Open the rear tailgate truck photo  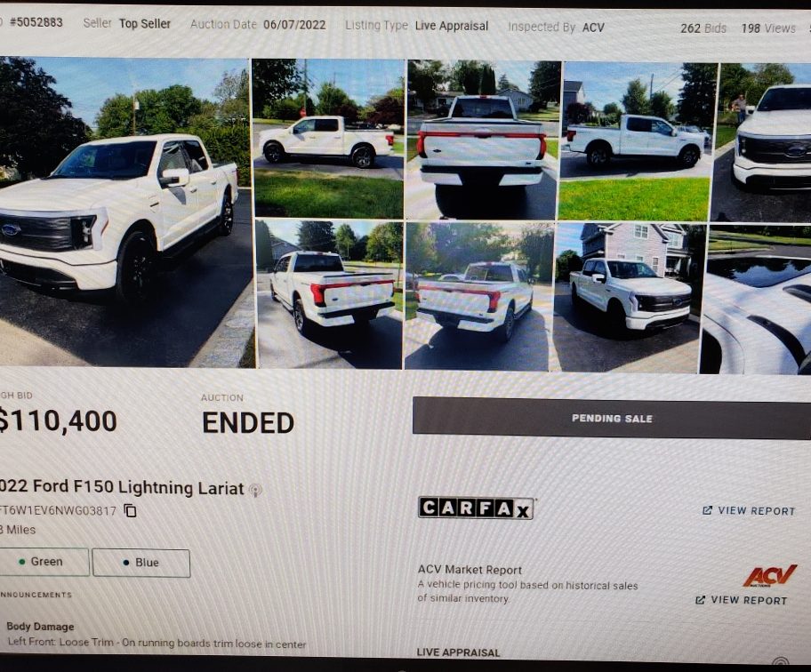[x=484, y=140]
